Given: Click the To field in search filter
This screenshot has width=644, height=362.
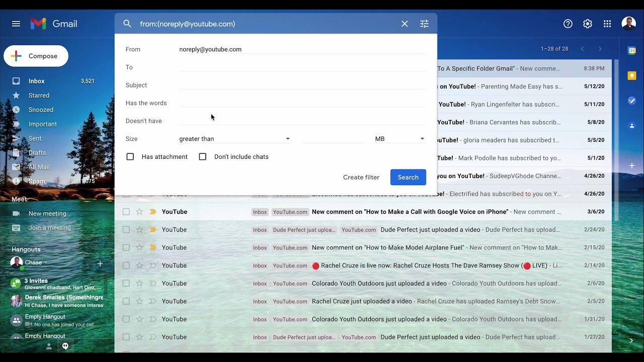Looking at the screenshot, I should point(302,67).
